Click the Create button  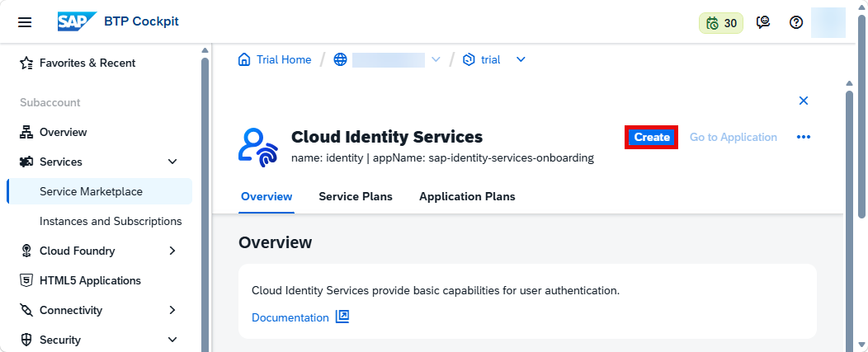[652, 138]
